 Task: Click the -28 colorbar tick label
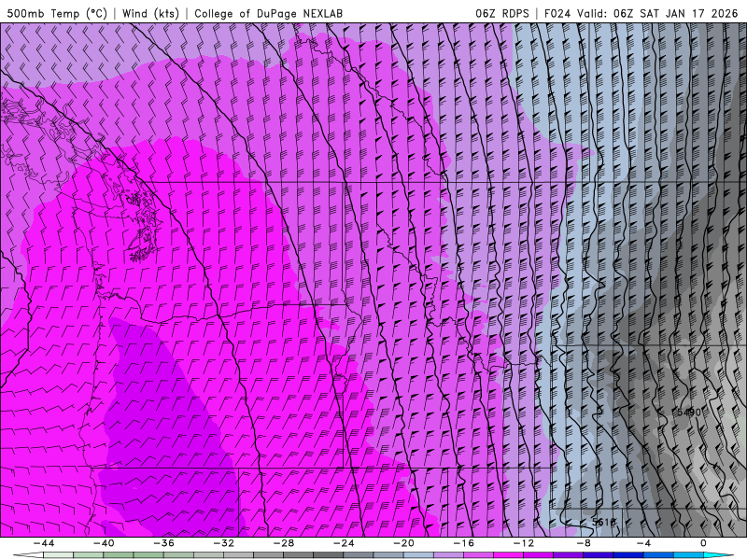[x=283, y=543]
